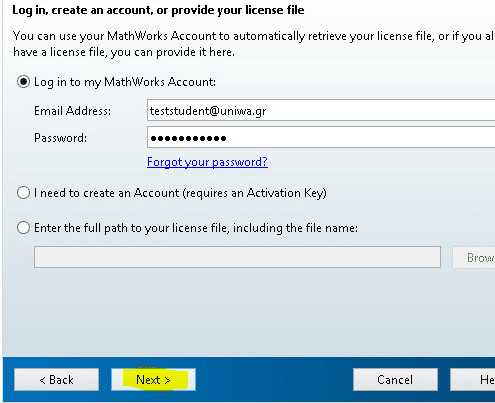Focus the Password input field
The width and height of the screenshot is (495, 403).
pyautogui.click(x=321, y=137)
